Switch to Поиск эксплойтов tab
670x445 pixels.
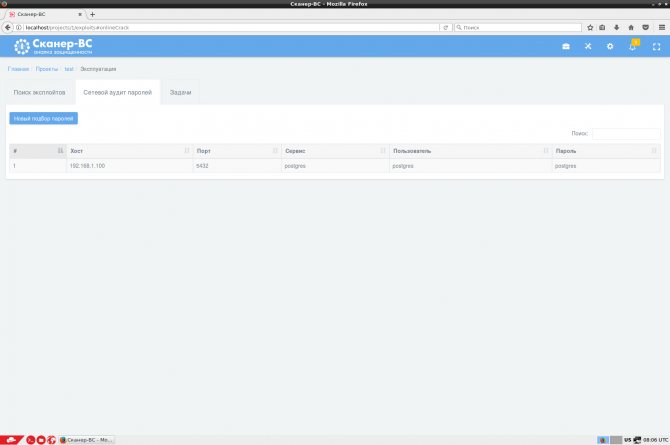pyautogui.click(x=39, y=92)
